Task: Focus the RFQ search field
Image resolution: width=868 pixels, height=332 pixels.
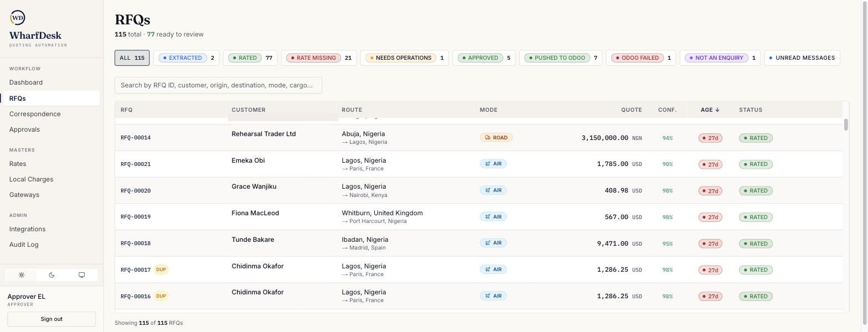Action: click(x=218, y=85)
